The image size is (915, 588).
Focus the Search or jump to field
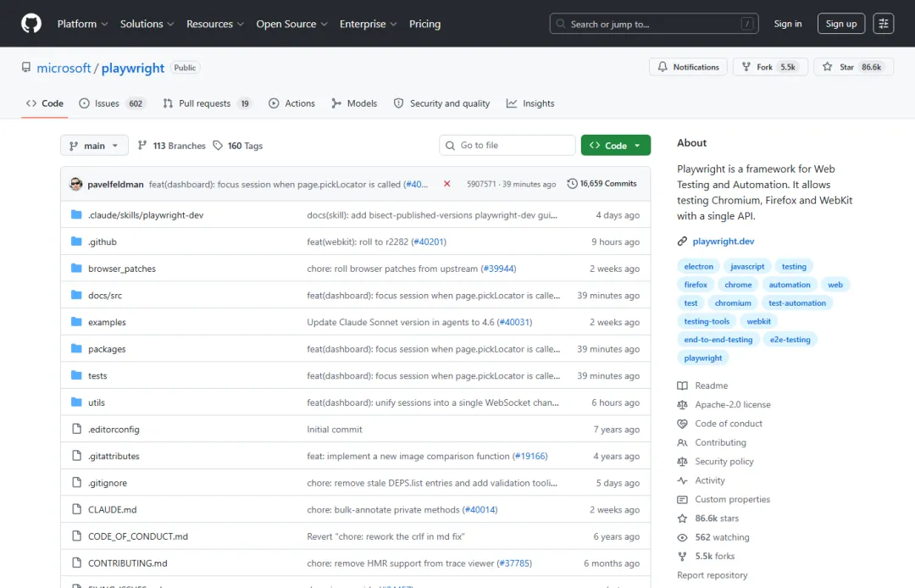(x=654, y=24)
